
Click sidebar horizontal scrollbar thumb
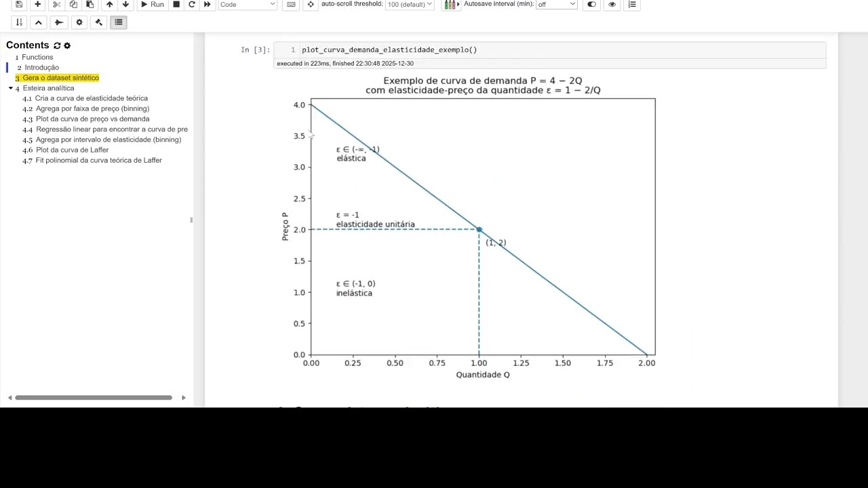click(x=94, y=398)
